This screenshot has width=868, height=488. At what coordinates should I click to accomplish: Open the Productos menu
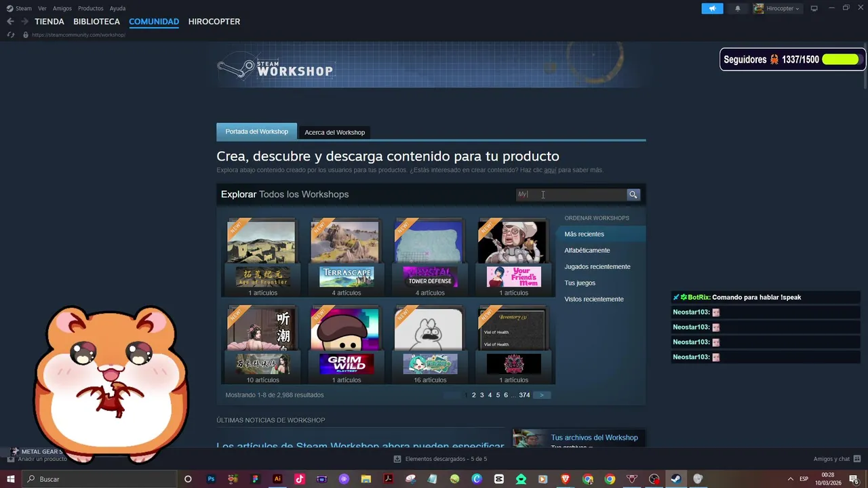91,8
